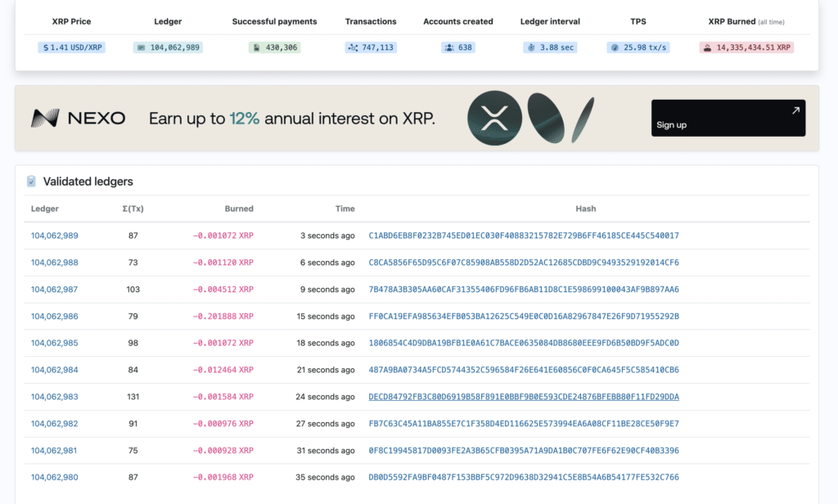Click burned value -0.012464 XRP
This screenshot has width=838, height=504.
[223, 370]
